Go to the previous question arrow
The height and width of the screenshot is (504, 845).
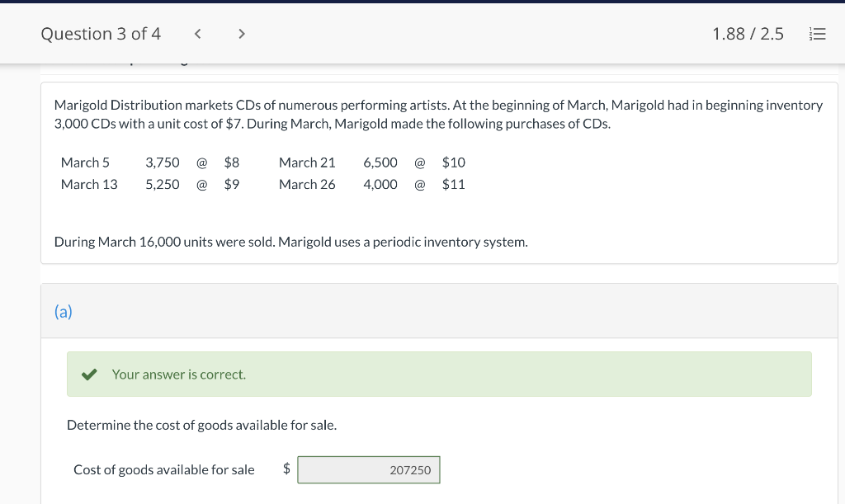[198, 34]
